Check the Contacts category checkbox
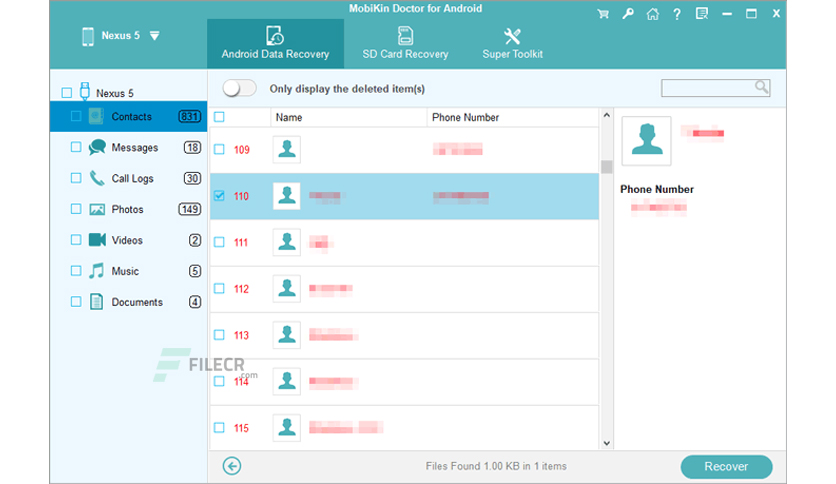This screenshot has width=836, height=484. pos(76,116)
